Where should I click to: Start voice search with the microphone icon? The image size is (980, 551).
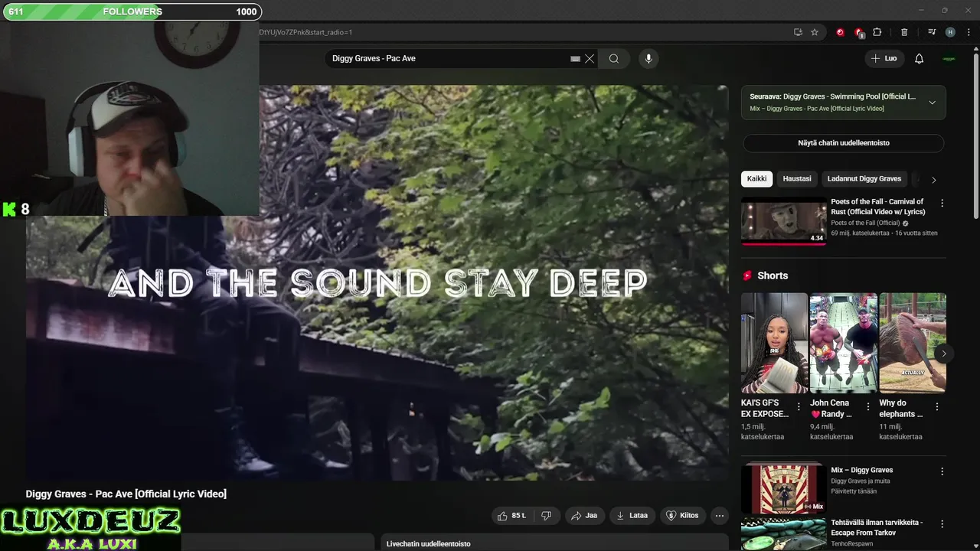(648, 58)
